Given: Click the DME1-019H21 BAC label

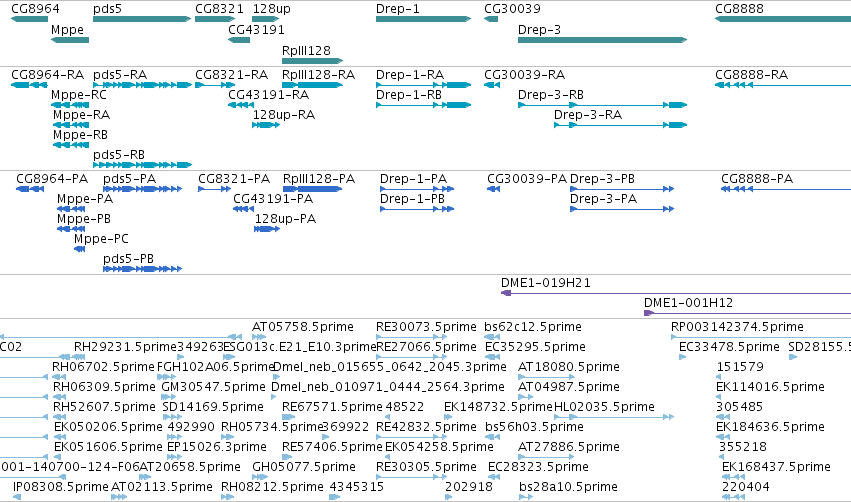Looking at the screenshot, I should point(546,283).
